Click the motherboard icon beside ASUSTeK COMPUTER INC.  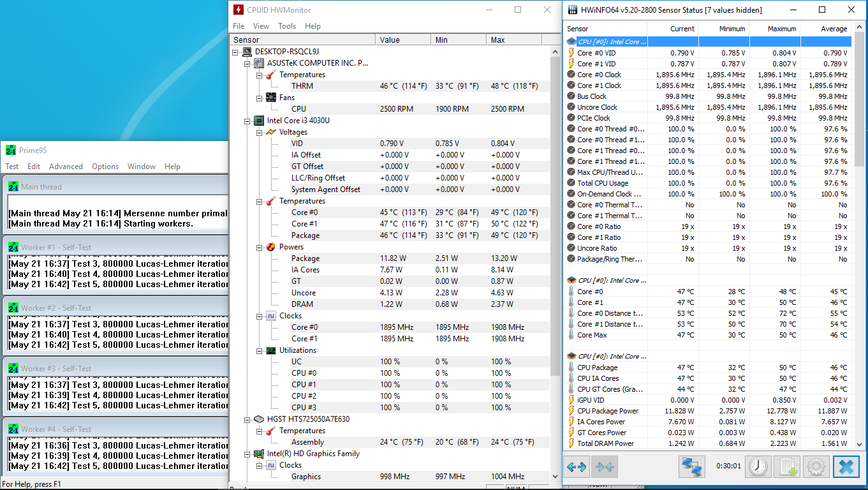tap(259, 63)
